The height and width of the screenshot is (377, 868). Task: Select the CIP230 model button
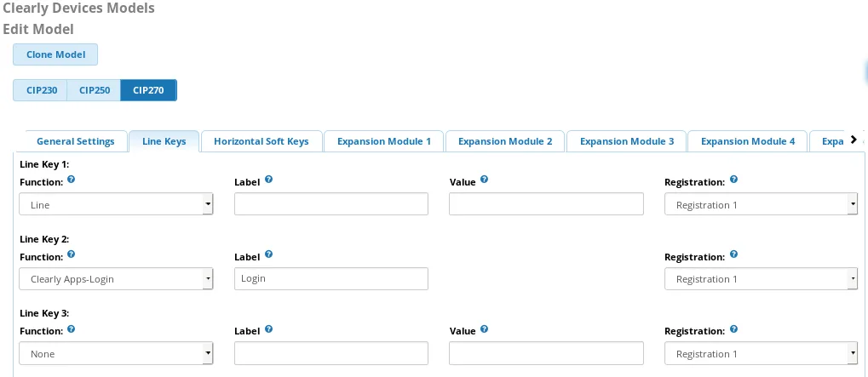click(40, 90)
